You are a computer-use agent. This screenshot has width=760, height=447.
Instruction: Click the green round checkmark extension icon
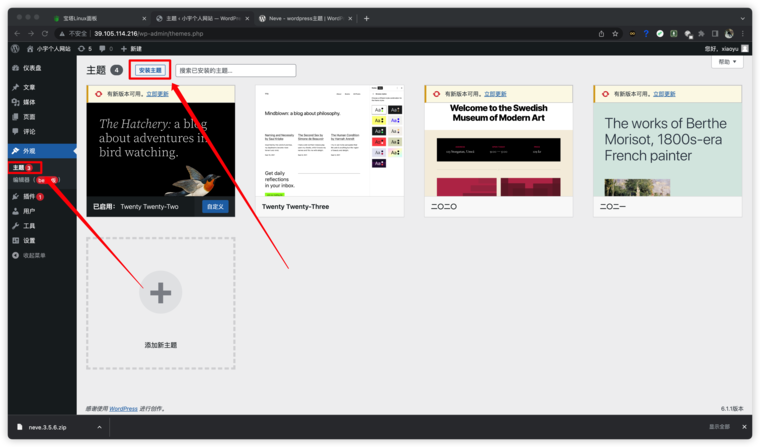coord(660,33)
